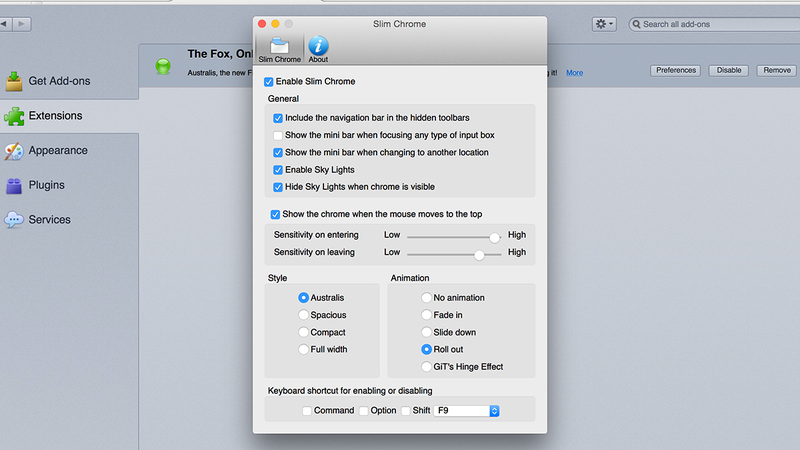This screenshot has width=800, height=450.
Task: Toggle Hide Sky Lights when chrome is visible
Action: click(x=278, y=187)
